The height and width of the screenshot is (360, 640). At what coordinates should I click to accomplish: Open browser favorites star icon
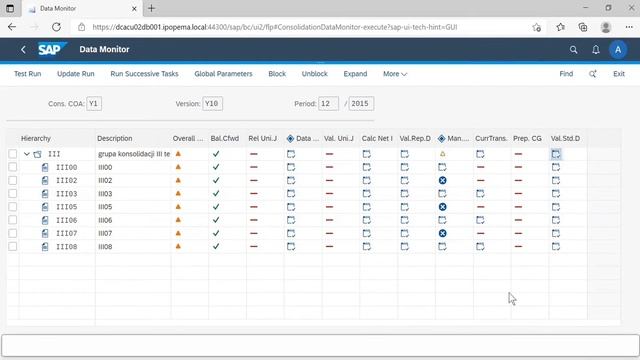(x=560, y=27)
